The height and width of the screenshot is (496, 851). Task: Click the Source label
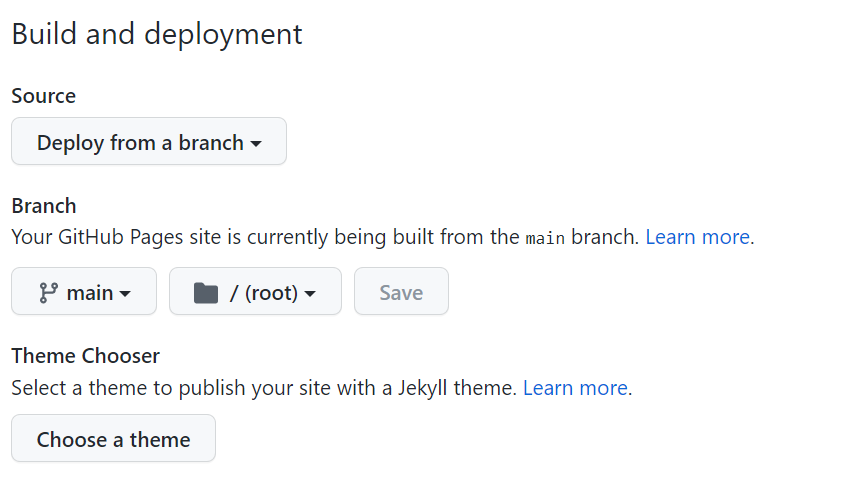point(44,96)
